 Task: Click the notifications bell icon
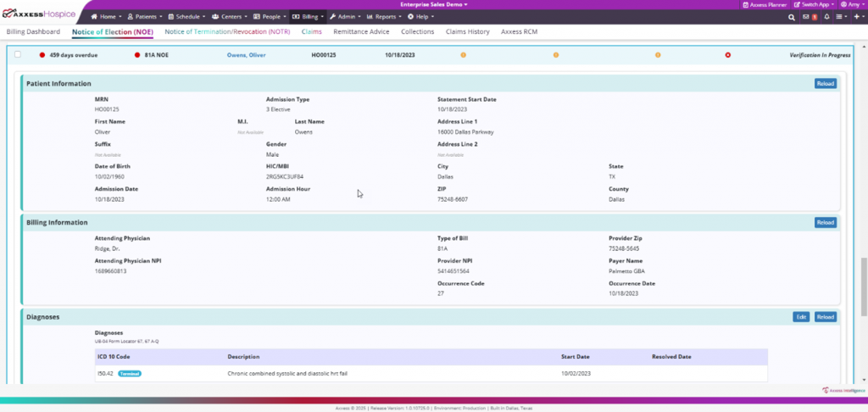pyautogui.click(x=826, y=17)
